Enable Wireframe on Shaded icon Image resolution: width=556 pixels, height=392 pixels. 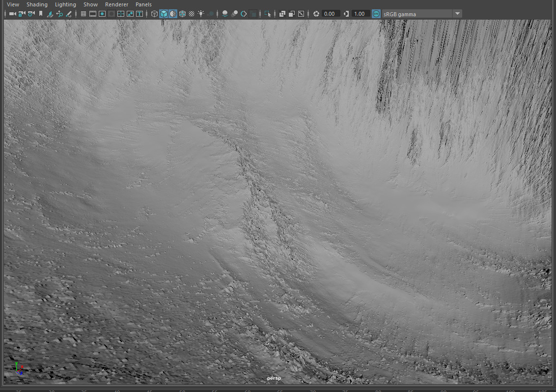[x=182, y=14]
